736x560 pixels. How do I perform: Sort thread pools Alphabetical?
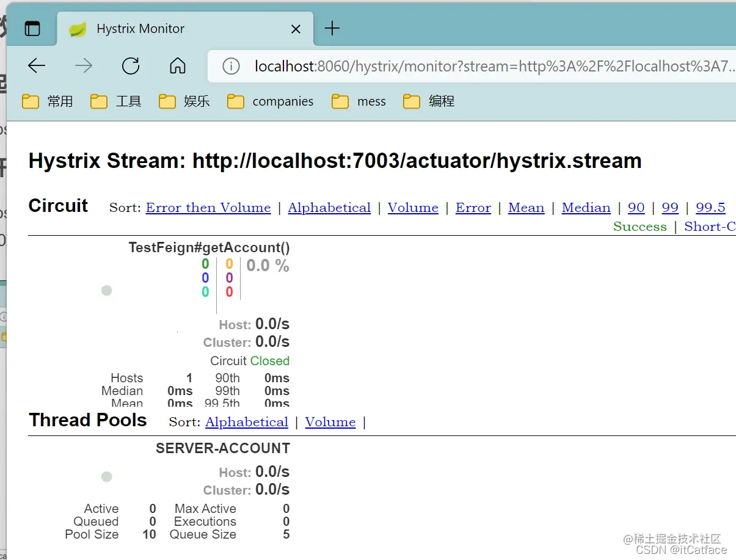247,422
